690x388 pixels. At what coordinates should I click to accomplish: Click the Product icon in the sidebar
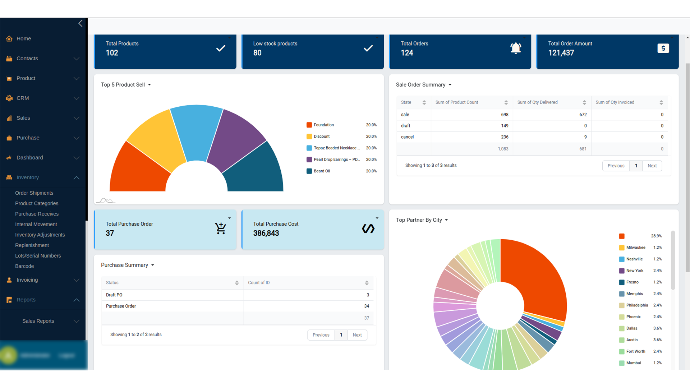pyautogui.click(x=9, y=78)
